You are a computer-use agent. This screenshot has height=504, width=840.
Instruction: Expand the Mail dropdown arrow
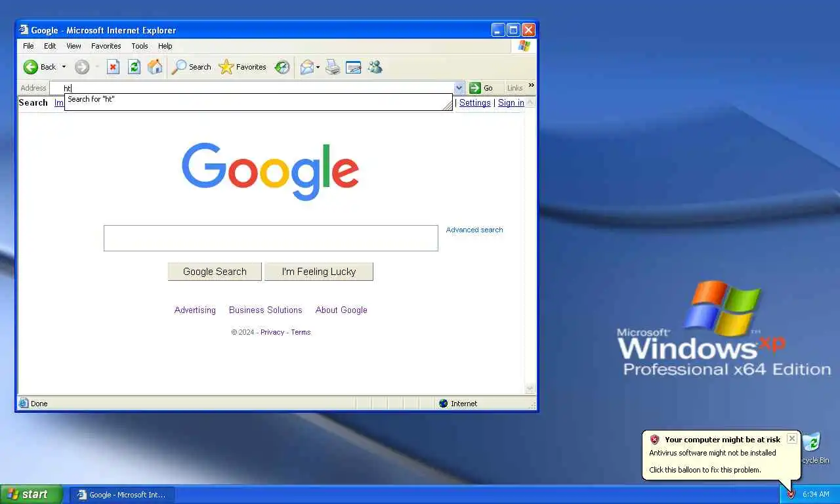point(318,67)
